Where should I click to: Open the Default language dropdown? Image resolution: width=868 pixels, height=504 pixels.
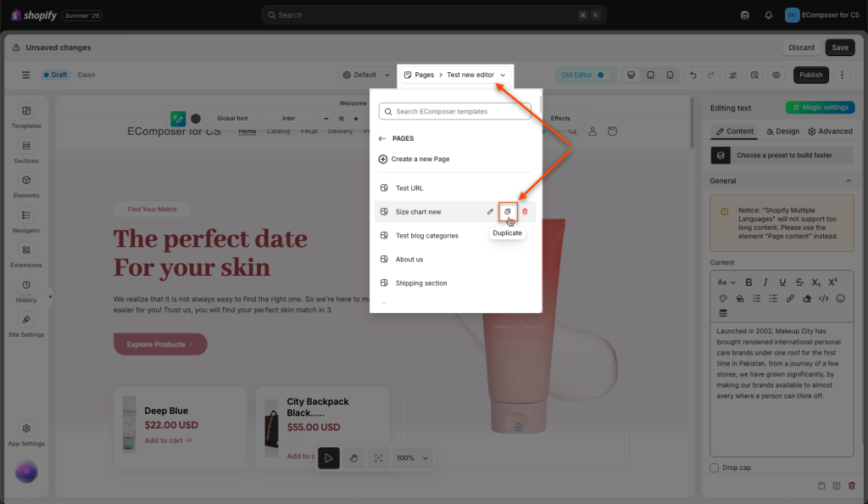click(x=366, y=75)
